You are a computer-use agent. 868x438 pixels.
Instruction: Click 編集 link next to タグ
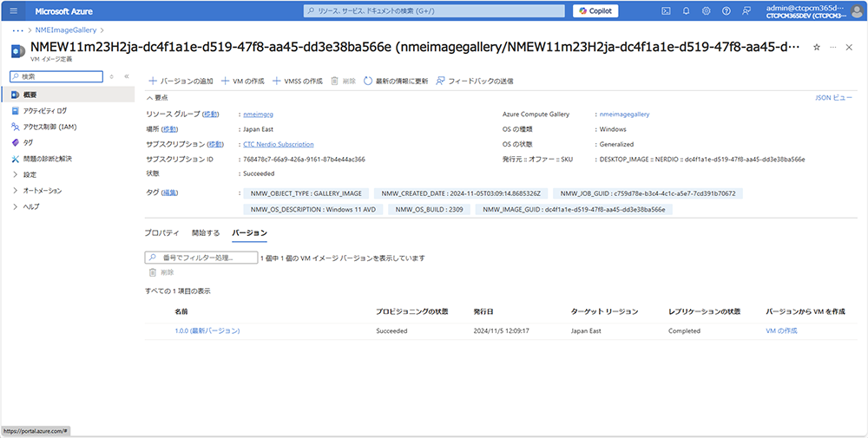[169, 193]
